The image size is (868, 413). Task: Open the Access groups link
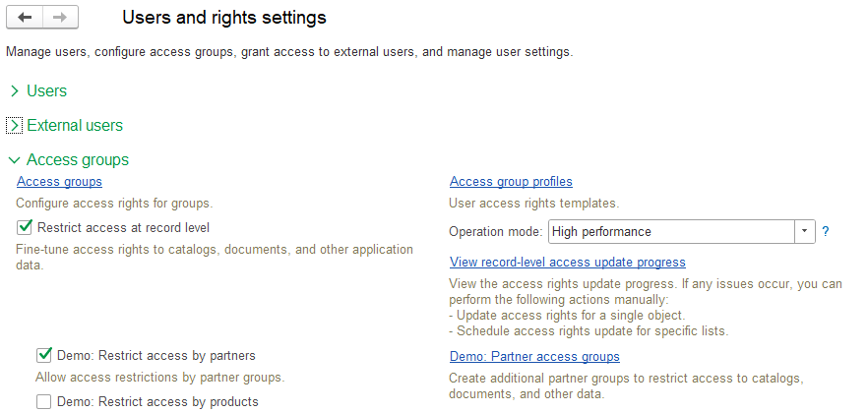click(x=59, y=182)
